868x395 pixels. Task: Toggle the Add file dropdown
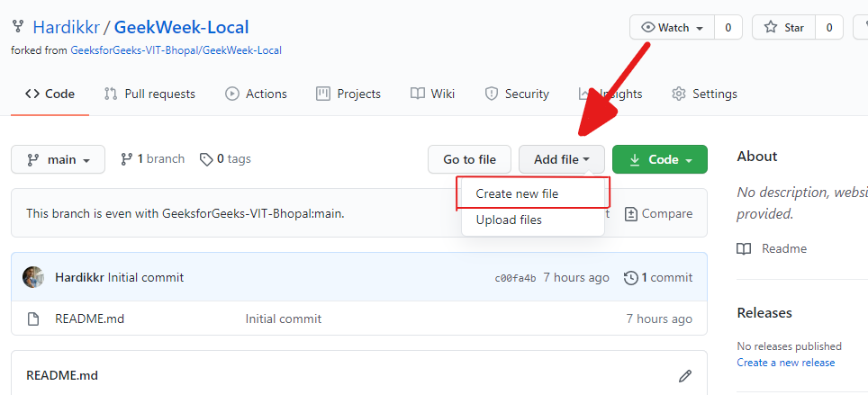click(x=561, y=159)
